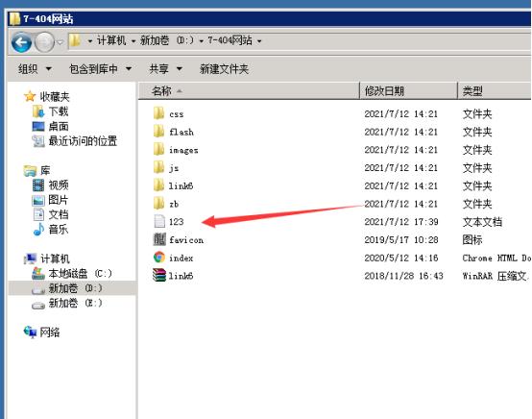The height and width of the screenshot is (419, 532).
Task: Select 计算机 in address bar path
Action: [111, 40]
